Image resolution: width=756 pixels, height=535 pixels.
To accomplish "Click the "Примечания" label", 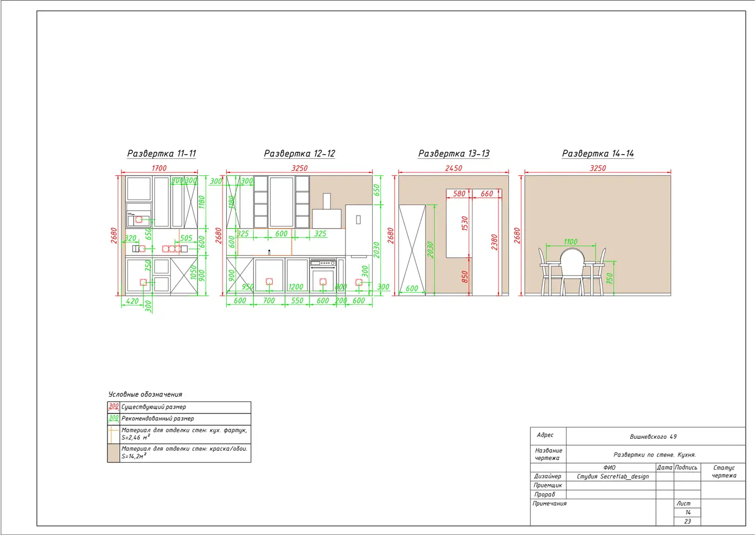I will [x=550, y=504].
